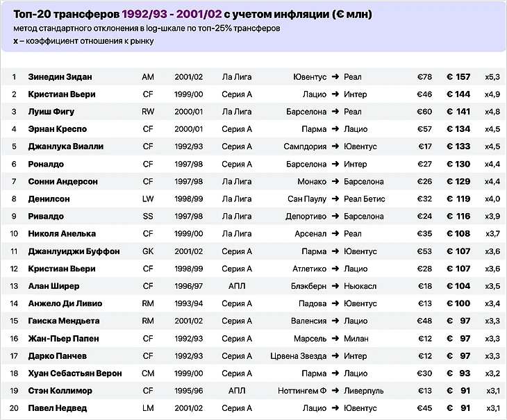This screenshot has width=507, height=420.
Task: Select the club Блэкберн
Action: [309, 286]
